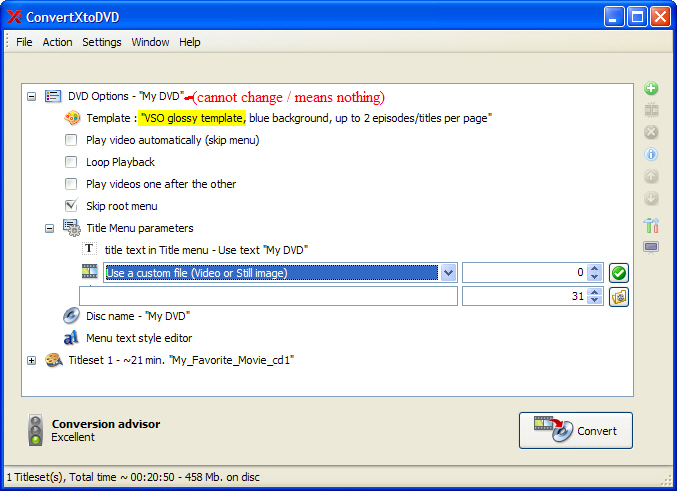Image resolution: width=677 pixels, height=491 pixels.
Task: Click status bar total time text
Action: pyautogui.click(x=133, y=477)
